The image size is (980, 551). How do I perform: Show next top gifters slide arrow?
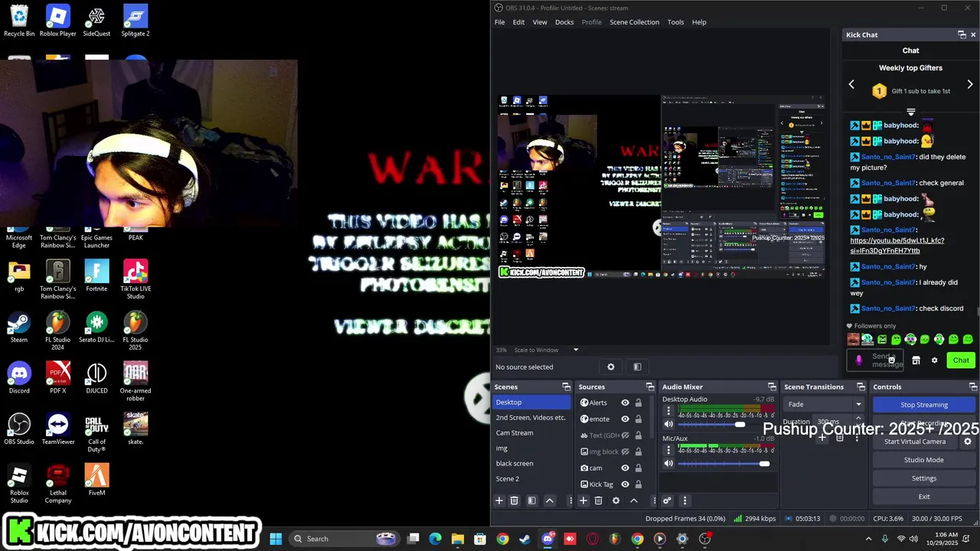click(970, 84)
